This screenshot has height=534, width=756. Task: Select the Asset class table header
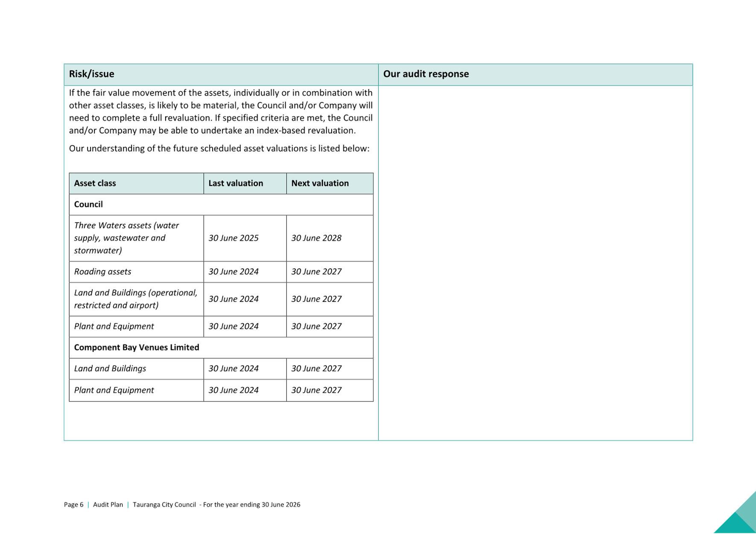click(x=95, y=183)
